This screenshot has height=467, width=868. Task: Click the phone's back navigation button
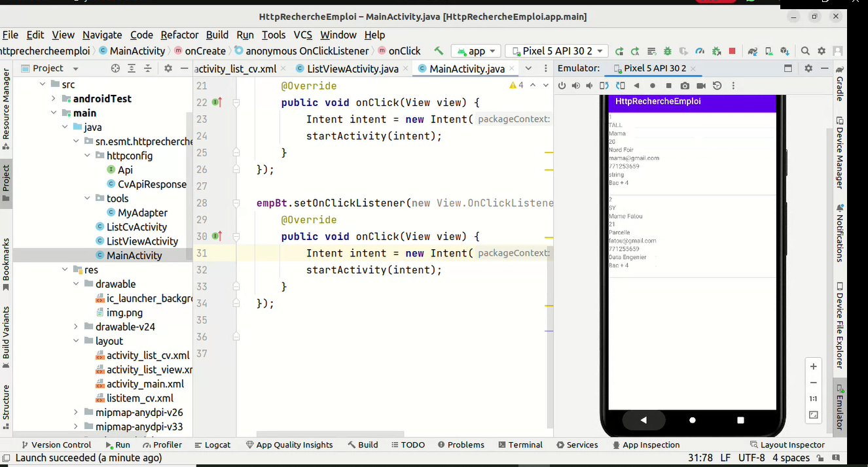pyautogui.click(x=643, y=420)
